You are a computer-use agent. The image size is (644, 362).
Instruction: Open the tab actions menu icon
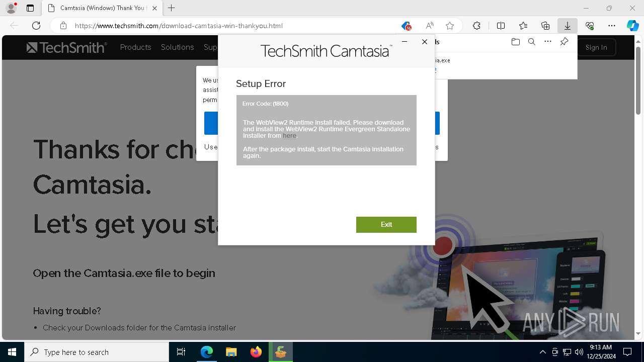pos(30,8)
